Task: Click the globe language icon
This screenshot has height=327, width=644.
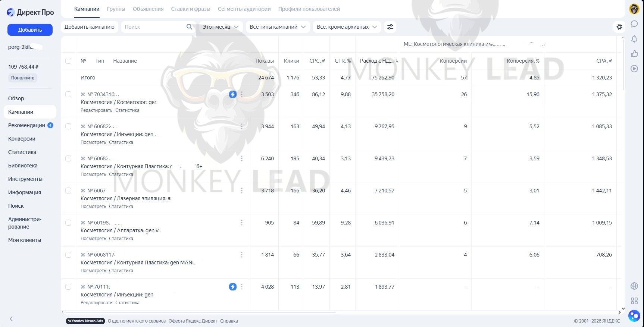Action: pyautogui.click(x=634, y=286)
